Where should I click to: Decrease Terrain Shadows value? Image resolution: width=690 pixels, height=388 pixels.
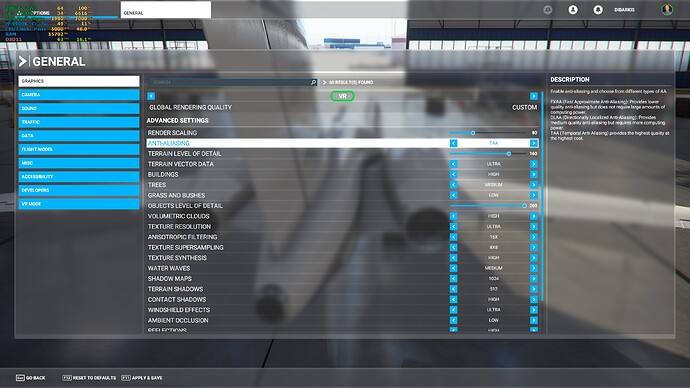[453, 289]
